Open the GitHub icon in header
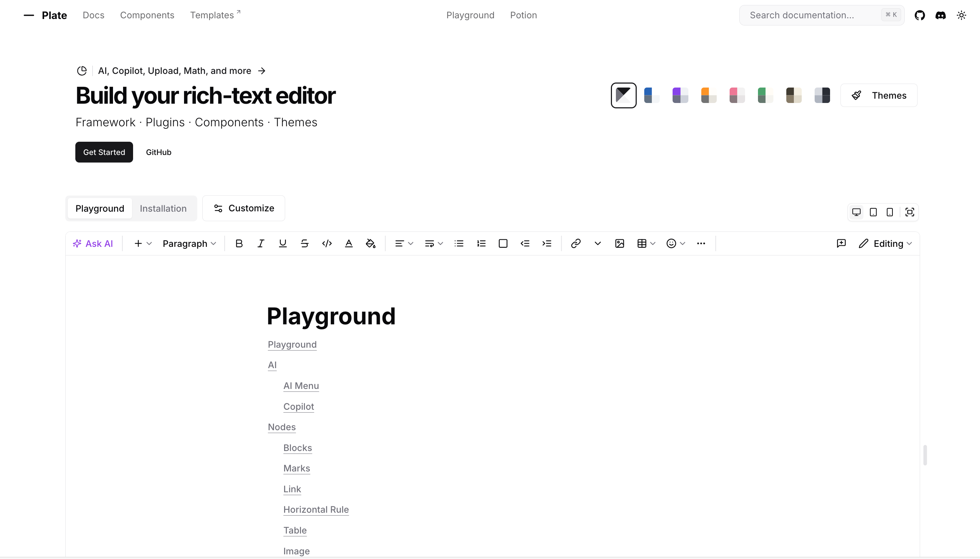The height and width of the screenshot is (559, 980). (x=919, y=15)
